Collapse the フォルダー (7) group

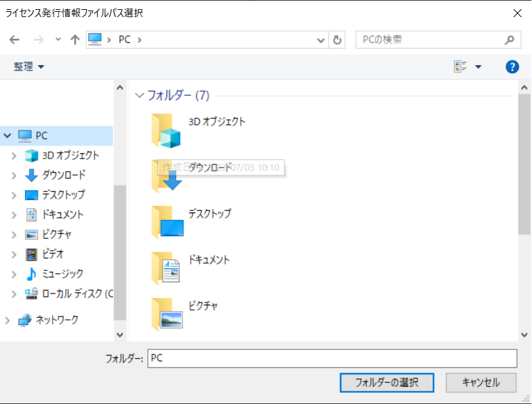tap(139, 95)
